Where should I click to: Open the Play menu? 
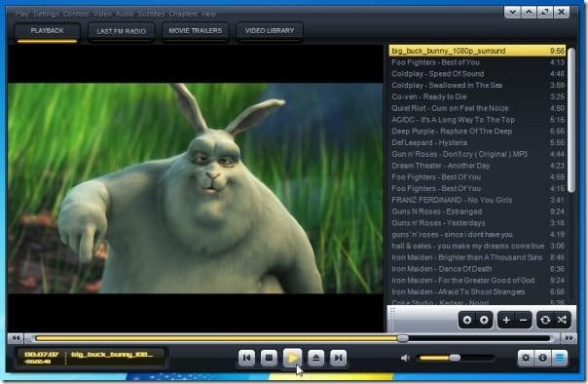pyautogui.click(x=21, y=14)
